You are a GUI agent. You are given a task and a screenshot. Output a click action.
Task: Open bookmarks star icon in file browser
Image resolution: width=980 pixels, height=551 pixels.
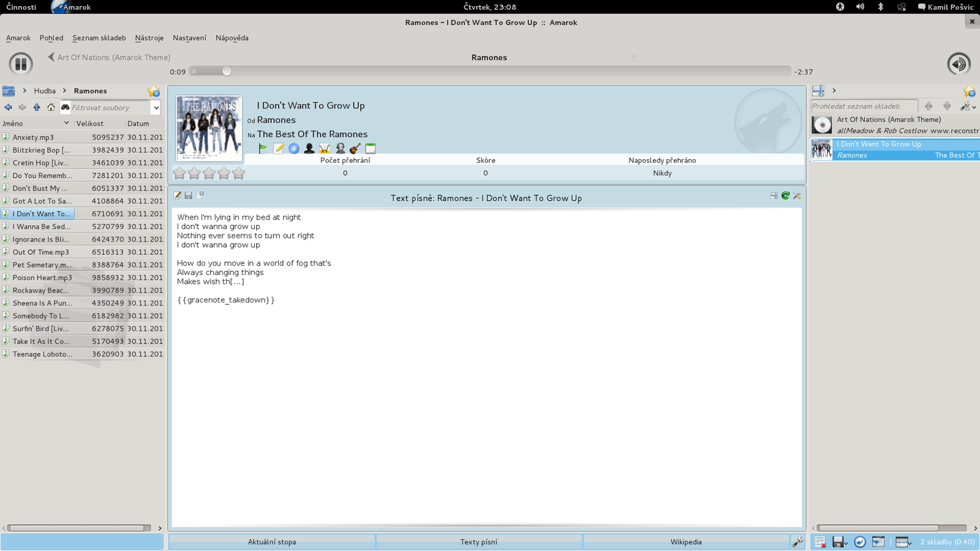click(154, 91)
